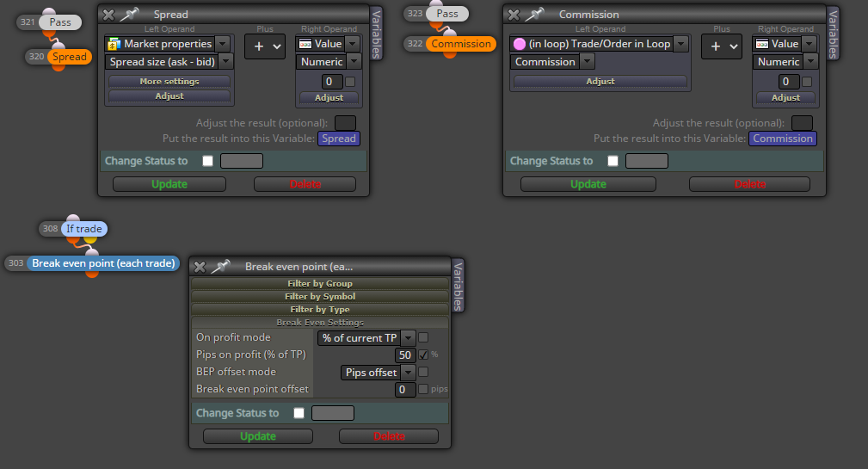Viewport: 868px width, 469px height.
Task: Click the Pips on profit value field 50
Action: click(405, 355)
